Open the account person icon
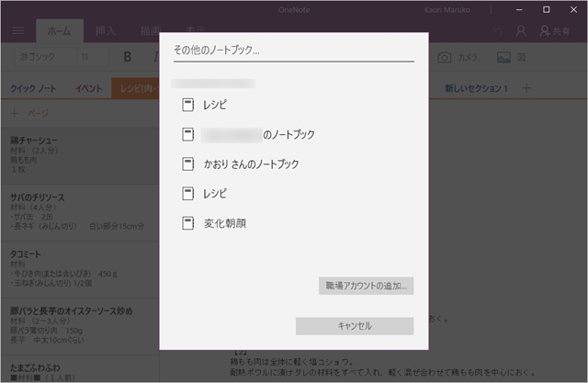Screen dimensions: 588x383 [521, 31]
